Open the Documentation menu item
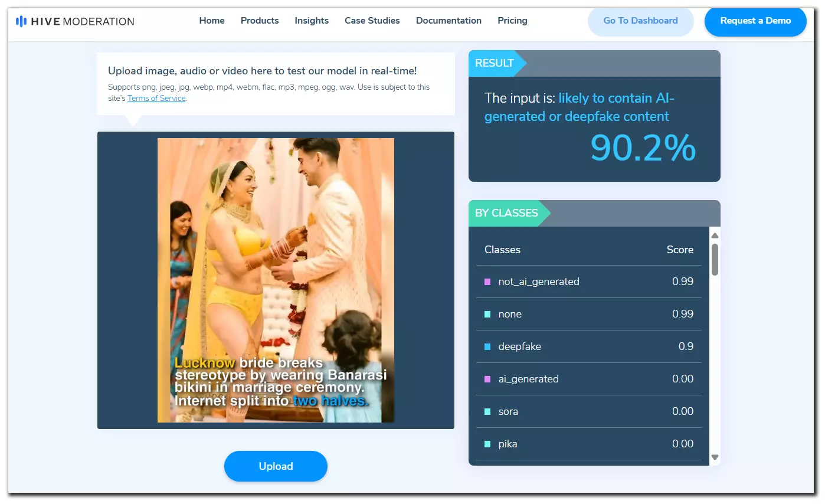This screenshot has width=825, height=504. click(448, 21)
